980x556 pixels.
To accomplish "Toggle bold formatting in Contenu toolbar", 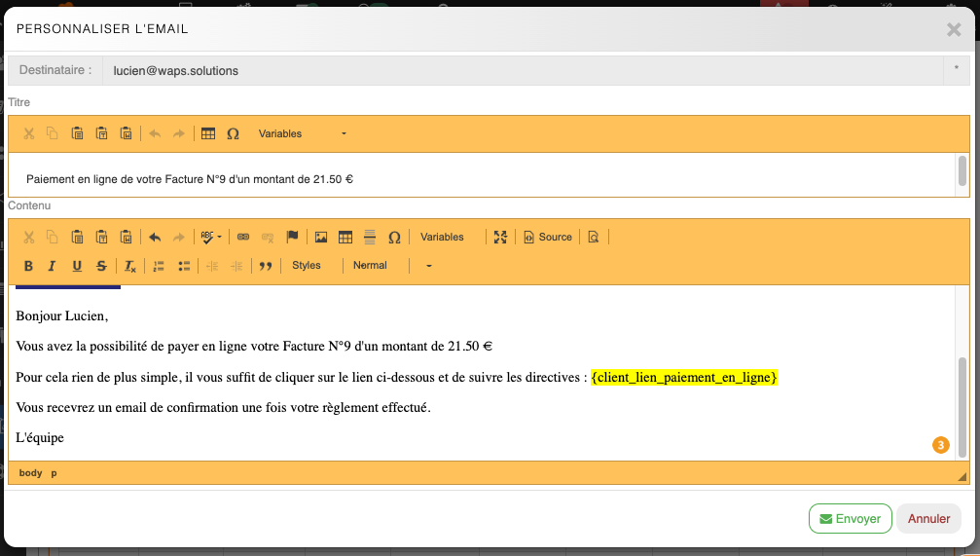I will click(x=28, y=266).
